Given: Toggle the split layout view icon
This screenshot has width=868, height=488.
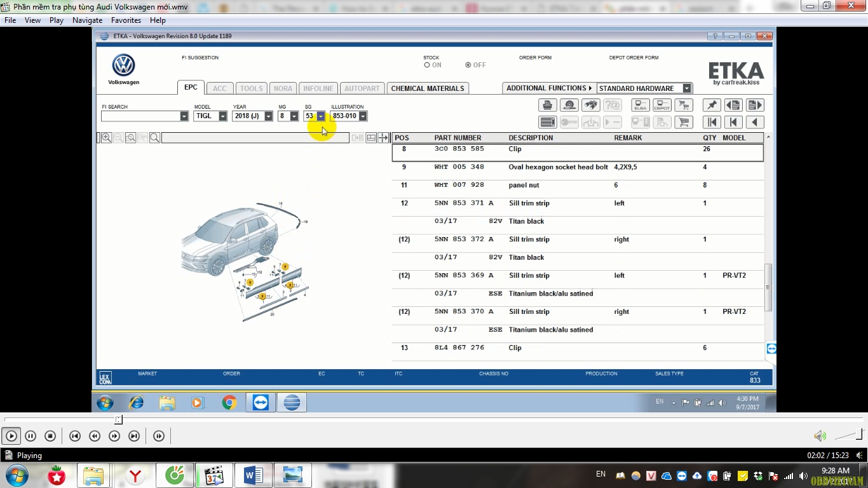Looking at the screenshot, I should 371,138.
